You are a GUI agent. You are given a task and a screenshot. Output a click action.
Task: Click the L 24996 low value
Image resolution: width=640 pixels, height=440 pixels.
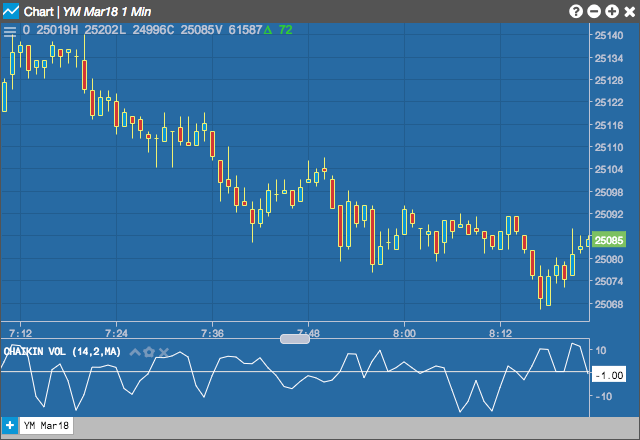(142, 30)
